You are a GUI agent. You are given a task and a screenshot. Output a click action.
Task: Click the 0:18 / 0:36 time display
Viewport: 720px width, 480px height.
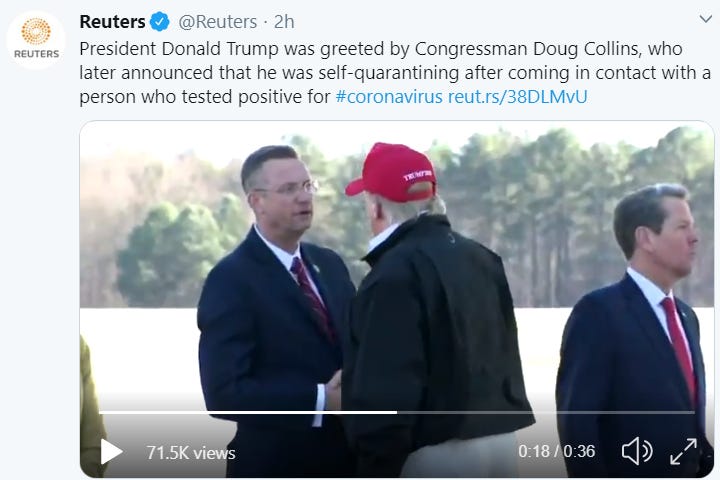pyautogui.click(x=557, y=451)
